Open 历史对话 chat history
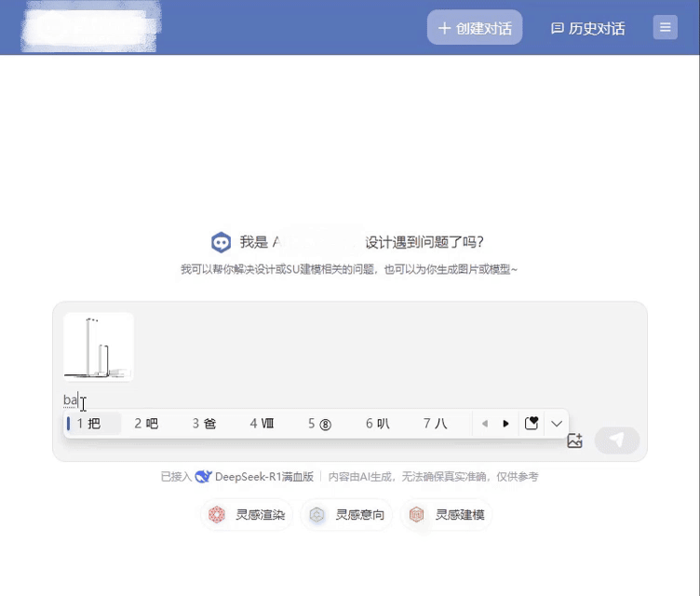 click(x=587, y=28)
